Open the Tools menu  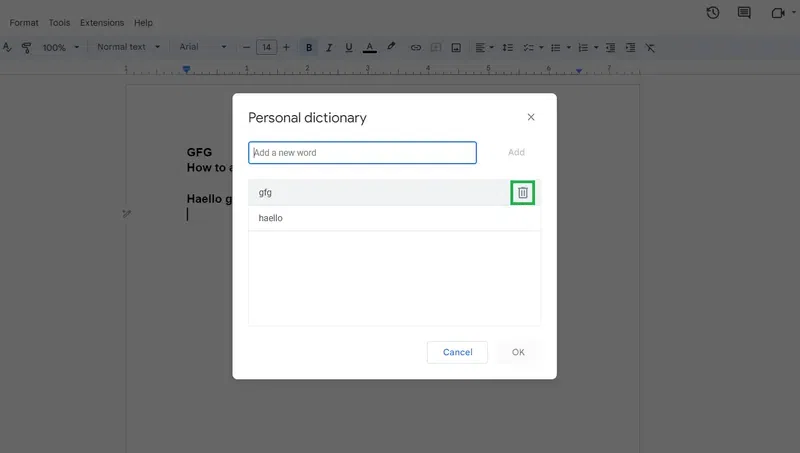(x=59, y=22)
